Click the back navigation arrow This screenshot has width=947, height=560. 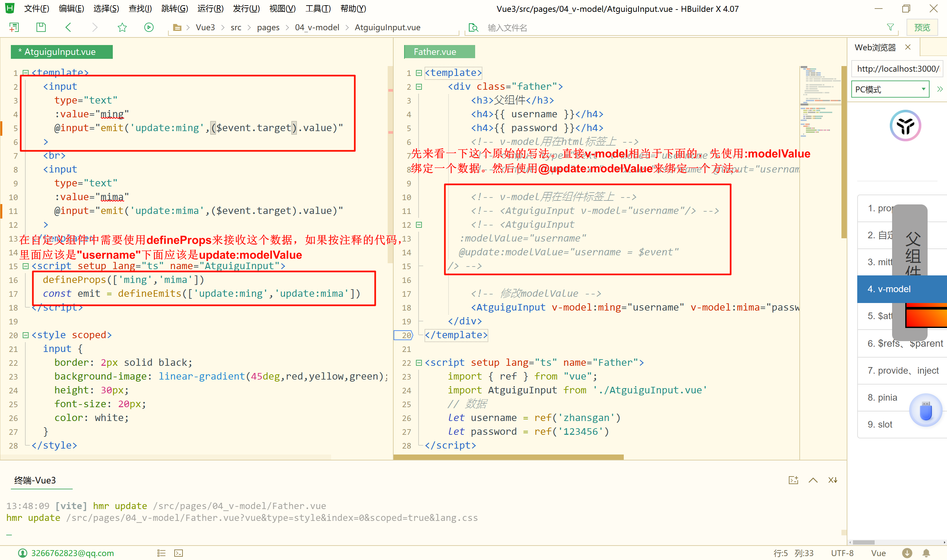[x=68, y=27]
